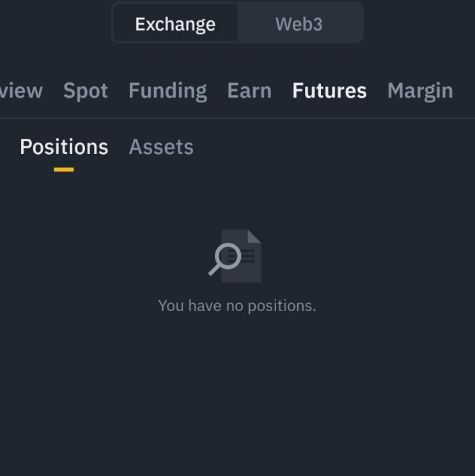Click the magnifying glass handle

[x=214, y=271]
